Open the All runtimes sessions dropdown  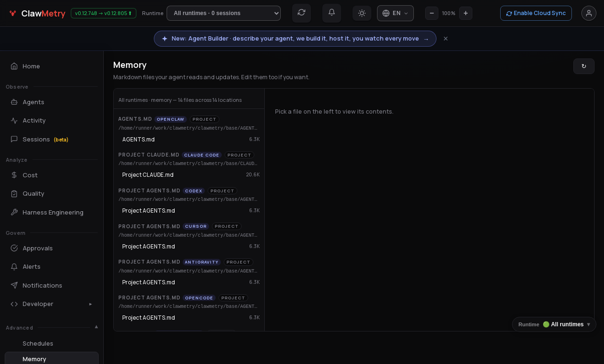[x=224, y=13]
